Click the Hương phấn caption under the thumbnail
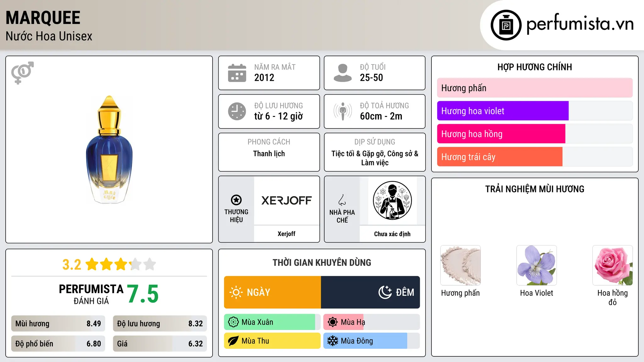This screenshot has width=644, height=362. [460, 293]
